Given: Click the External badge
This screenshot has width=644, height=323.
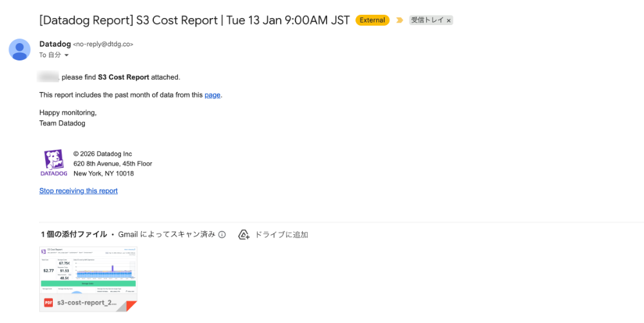Looking at the screenshot, I should tap(372, 20).
